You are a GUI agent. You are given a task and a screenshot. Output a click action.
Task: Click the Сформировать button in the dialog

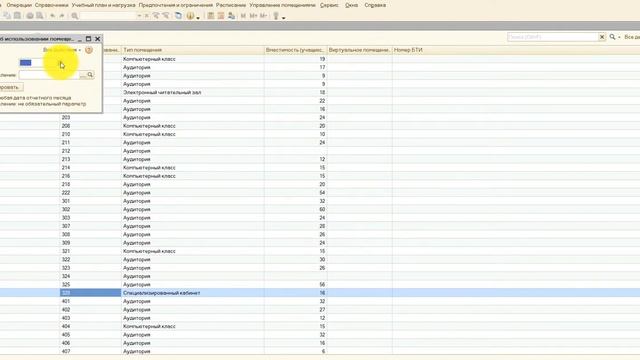[x=10, y=87]
